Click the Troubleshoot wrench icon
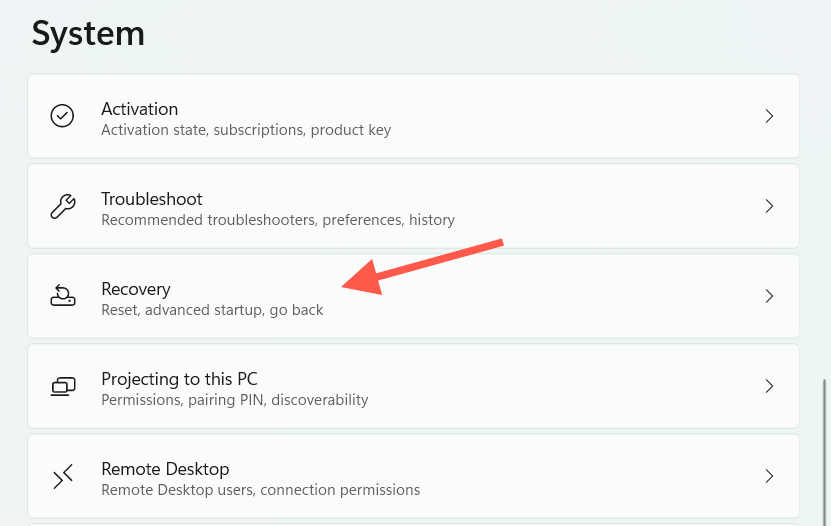This screenshot has width=831, height=526. pos(62,207)
